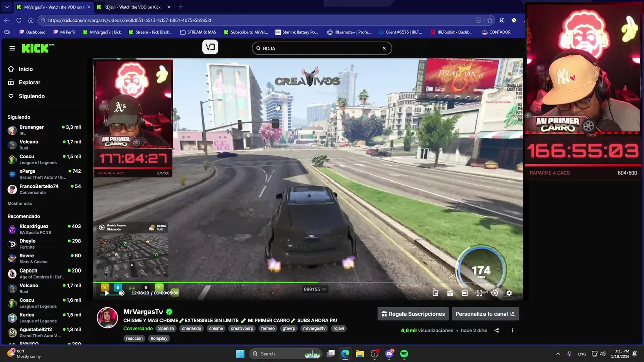Open File Explorer from the taskbar
Viewport: 644px width, 362px height.
(360, 354)
